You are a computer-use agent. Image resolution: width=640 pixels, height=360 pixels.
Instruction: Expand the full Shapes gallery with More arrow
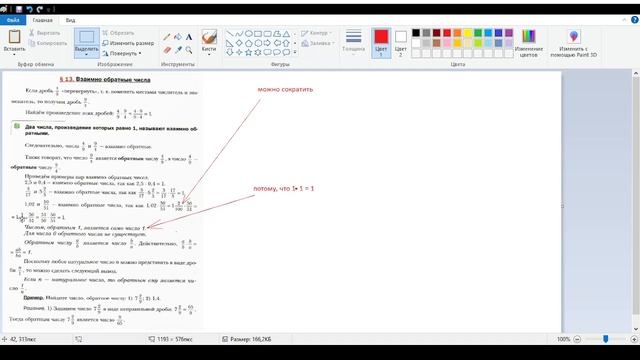(x=295, y=52)
